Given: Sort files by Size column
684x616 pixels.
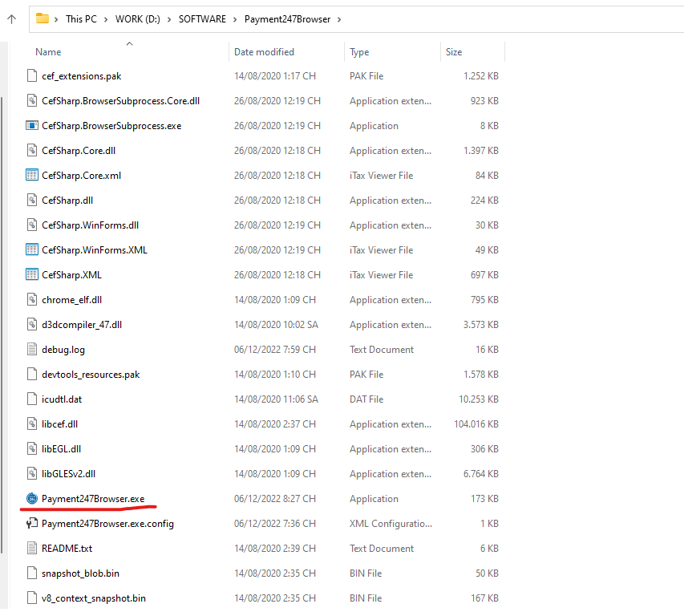Looking at the screenshot, I should [454, 52].
